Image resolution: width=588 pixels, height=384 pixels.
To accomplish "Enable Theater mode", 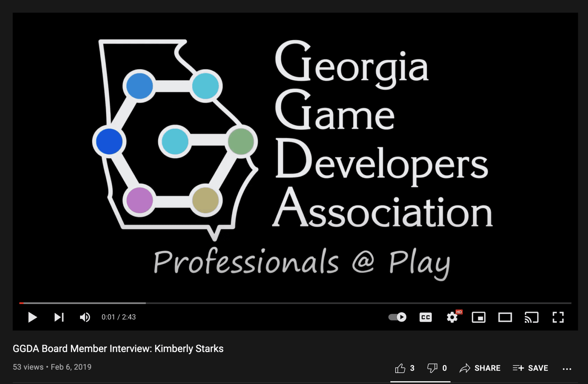I will [x=505, y=317].
